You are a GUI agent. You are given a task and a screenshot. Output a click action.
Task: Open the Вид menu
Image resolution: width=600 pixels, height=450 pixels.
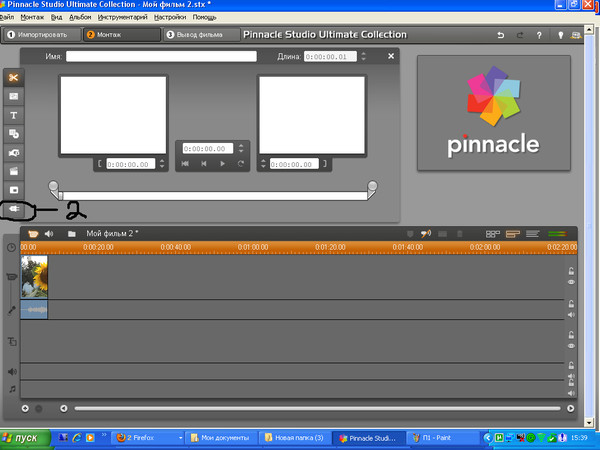pos(56,17)
